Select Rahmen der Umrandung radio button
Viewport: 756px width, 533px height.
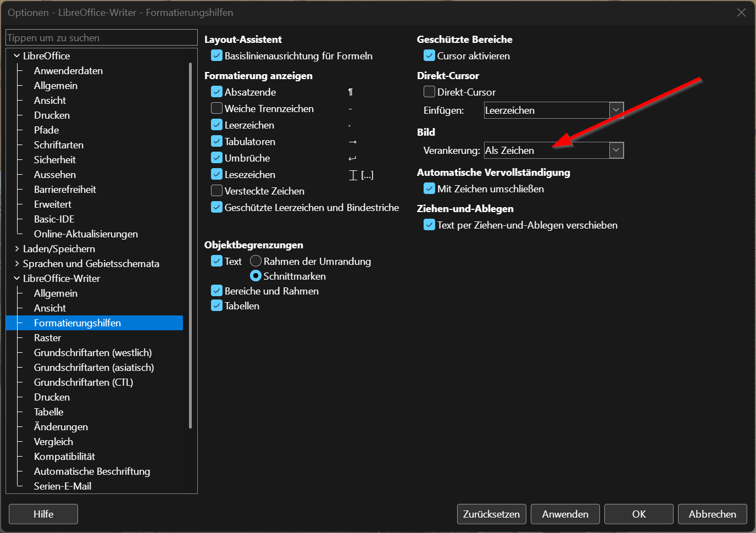click(x=255, y=262)
